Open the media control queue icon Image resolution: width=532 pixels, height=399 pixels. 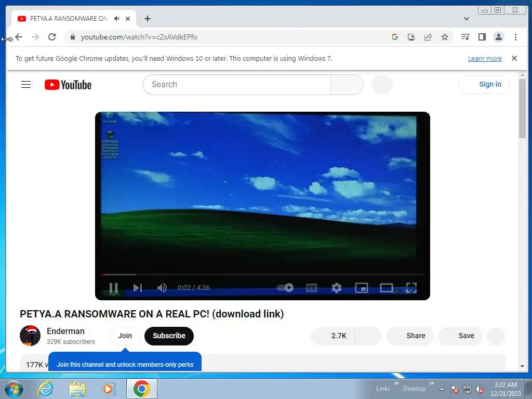[465, 37]
